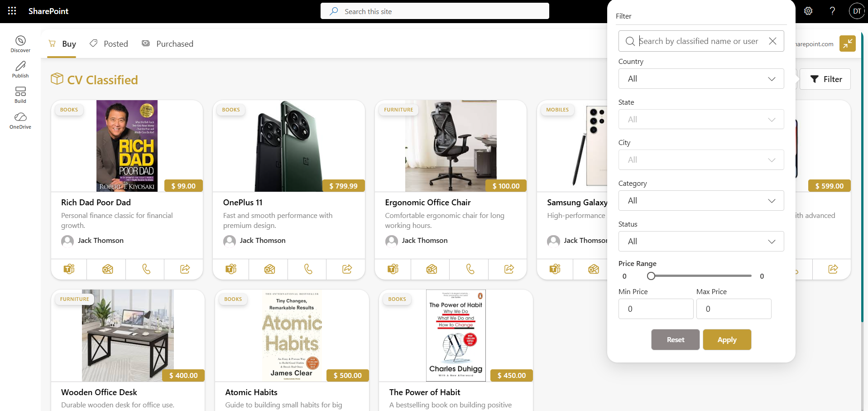
Task: Email the Samsung Galaxy seller
Action: tap(593, 269)
